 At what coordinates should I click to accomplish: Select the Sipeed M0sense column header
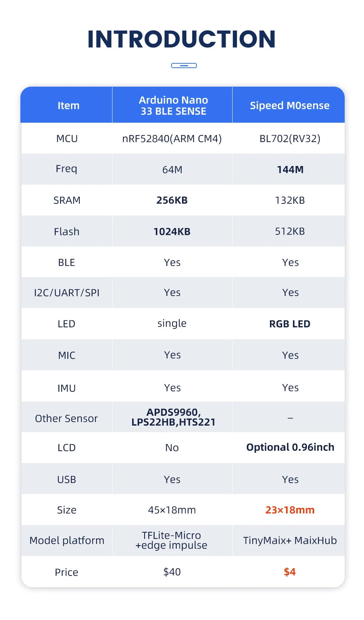coord(289,106)
